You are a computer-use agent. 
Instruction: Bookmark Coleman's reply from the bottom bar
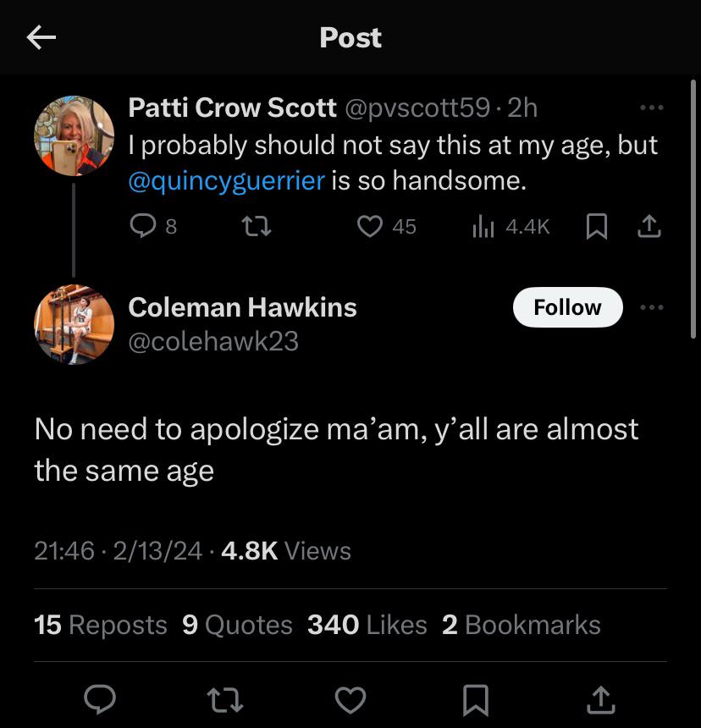pyautogui.click(x=476, y=700)
